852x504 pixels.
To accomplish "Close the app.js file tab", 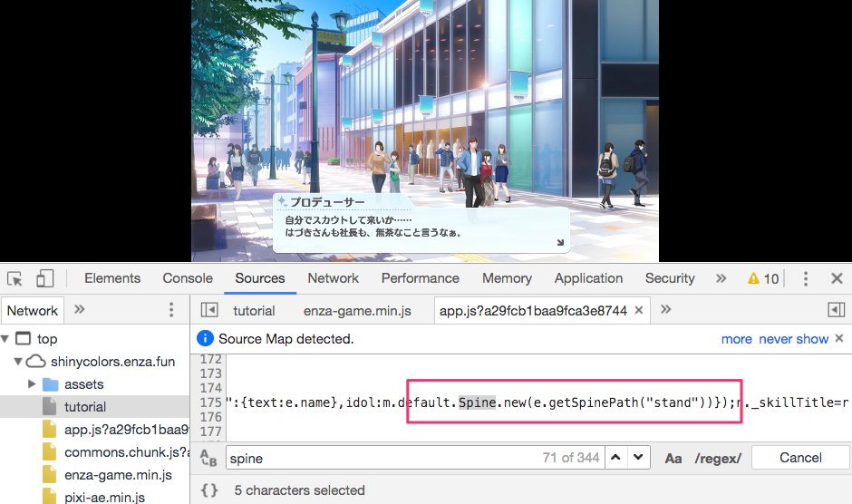I will click(639, 310).
